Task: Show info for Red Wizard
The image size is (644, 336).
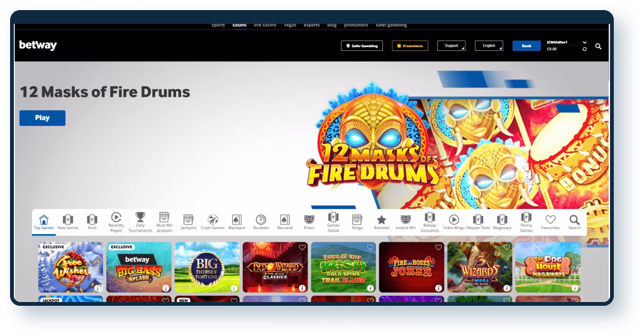Action: click(302, 288)
